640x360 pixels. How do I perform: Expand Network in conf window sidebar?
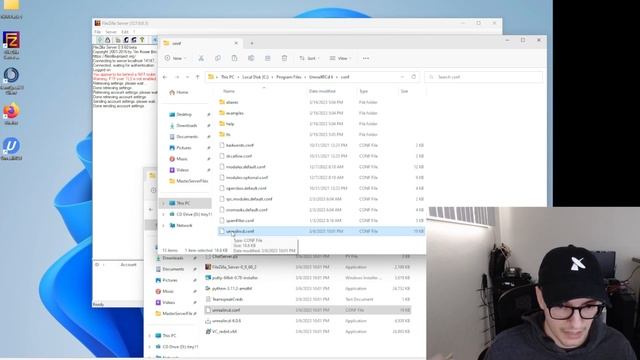coord(164,225)
